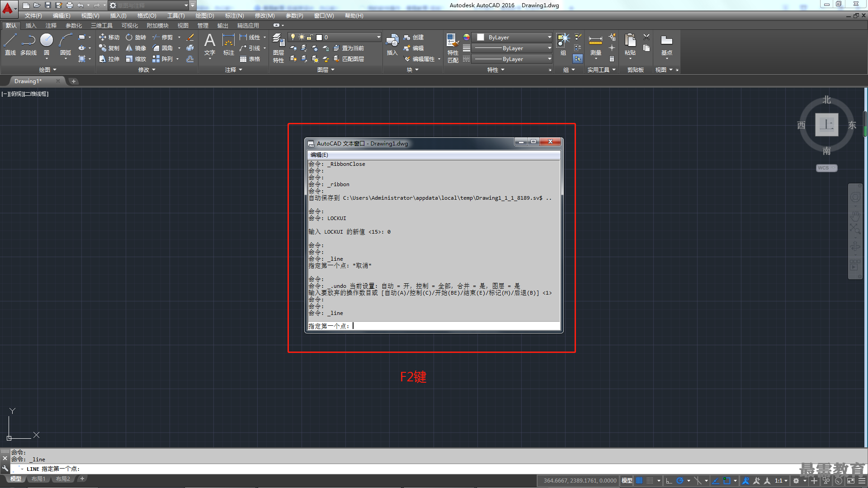Expand the 修改 panel

coord(147,70)
